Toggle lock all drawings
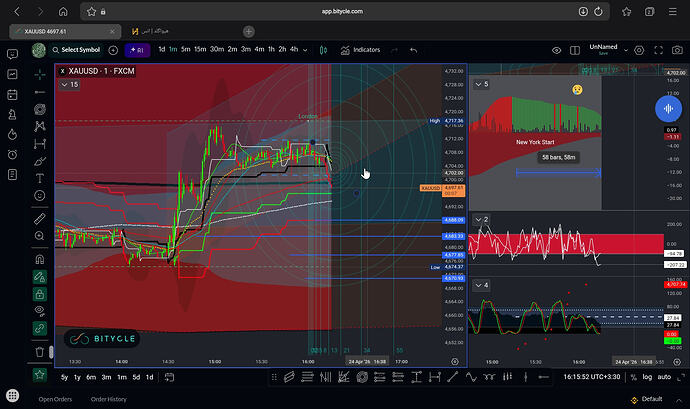690x409 pixels. click(x=40, y=294)
